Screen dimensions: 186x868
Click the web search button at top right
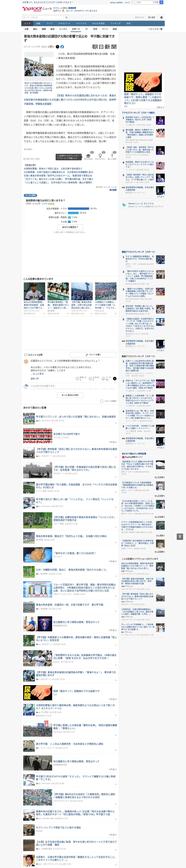click(161, 2)
